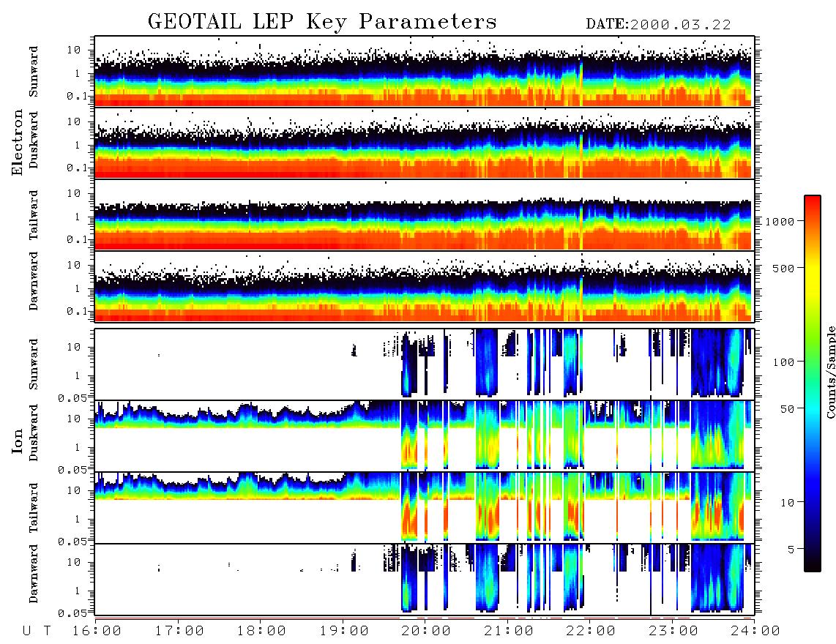This screenshot has height=644, width=836.
Task: Click the Ion Sunward axis label
Action: tap(34, 364)
